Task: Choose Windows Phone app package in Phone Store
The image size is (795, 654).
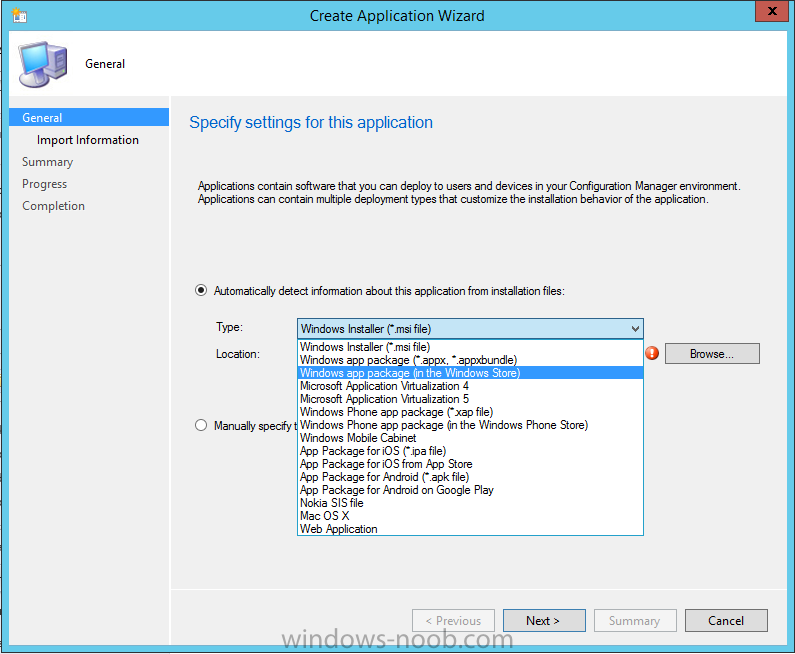Action: point(470,425)
